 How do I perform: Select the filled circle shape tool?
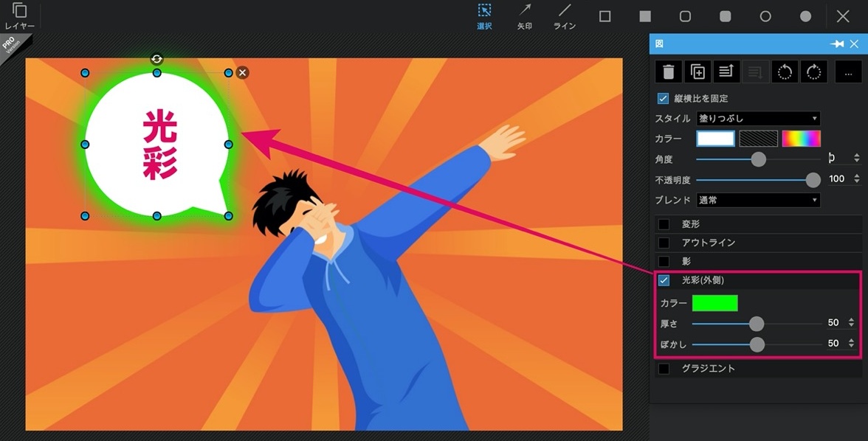[x=805, y=17]
